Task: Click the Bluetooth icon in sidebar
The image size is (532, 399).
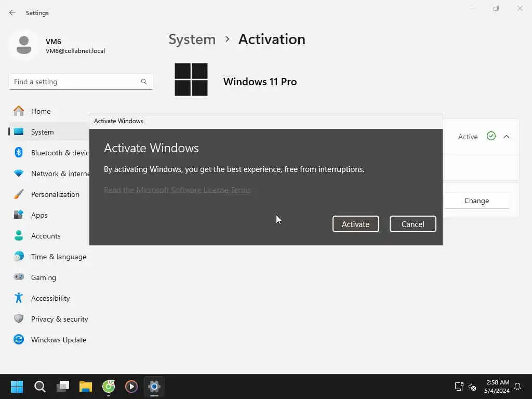Action: [19, 152]
